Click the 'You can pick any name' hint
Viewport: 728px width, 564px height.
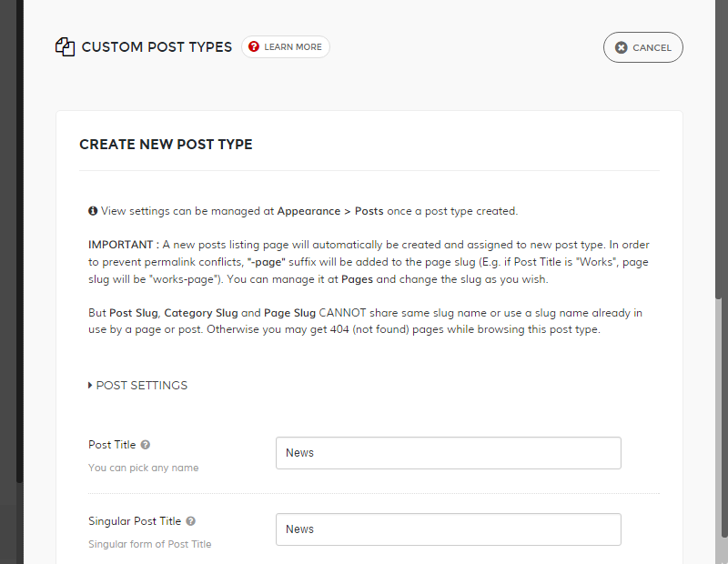143,468
